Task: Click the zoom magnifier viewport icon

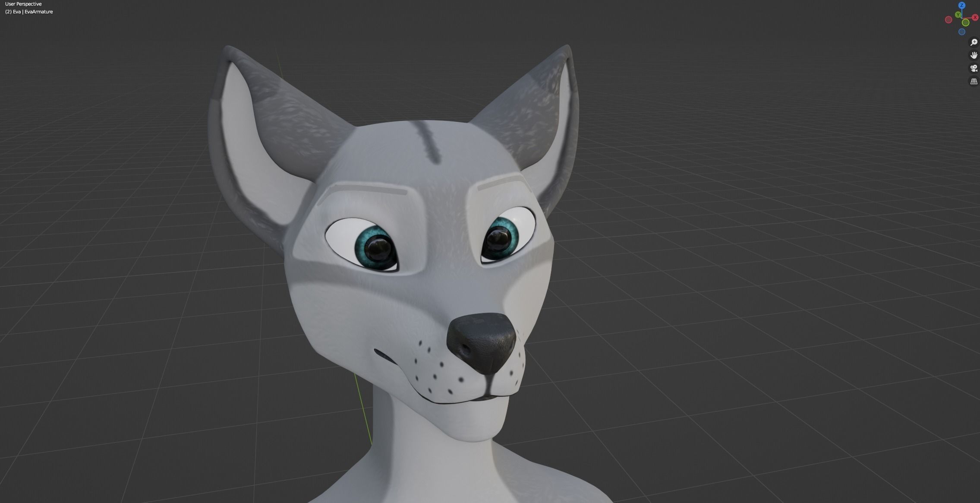Action: [x=974, y=42]
